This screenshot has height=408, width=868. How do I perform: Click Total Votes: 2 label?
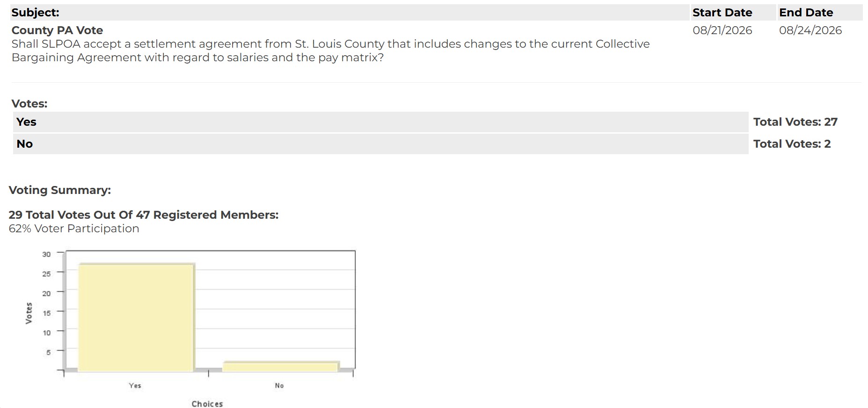pyautogui.click(x=792, y=144)
